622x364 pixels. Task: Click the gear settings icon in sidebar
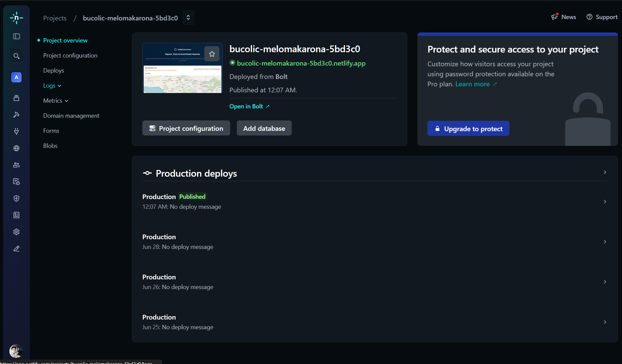pos(16,232)
